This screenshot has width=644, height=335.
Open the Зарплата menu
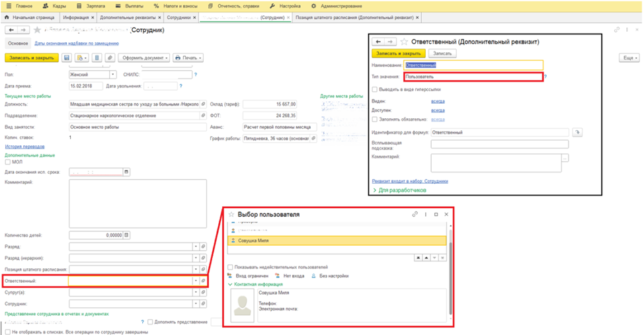pyautogui.click(x=91, y=6)
